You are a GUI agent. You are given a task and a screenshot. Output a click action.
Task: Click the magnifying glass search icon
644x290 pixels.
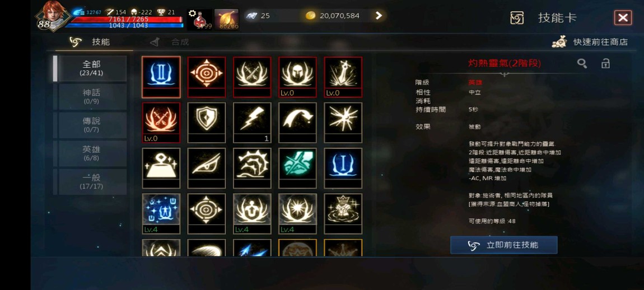[x=582, y=63]
